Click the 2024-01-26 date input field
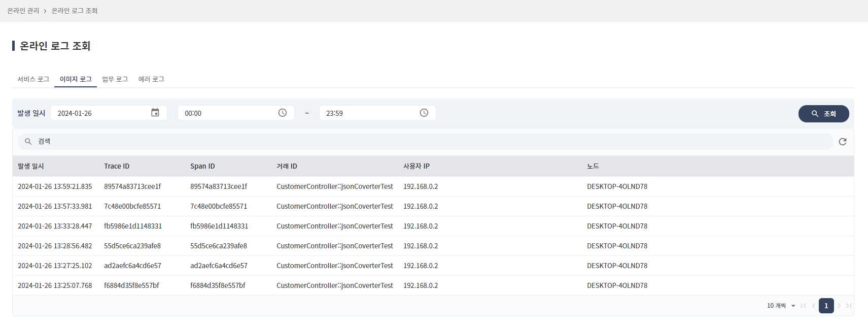The image size is (868, 324). (101, 113)
